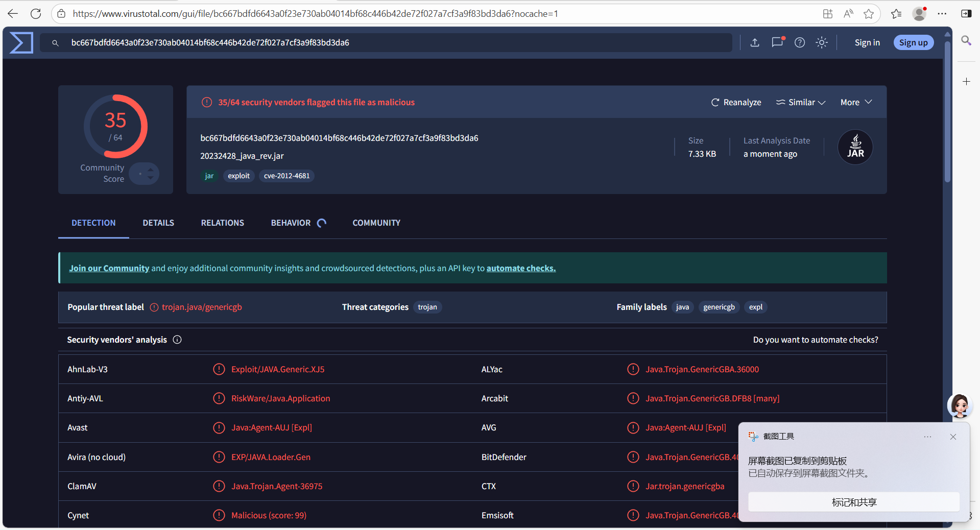Viewport: 980px width, 530px height.
Task: Switch to the COMMUNITY tab
Action: (376, 223)
